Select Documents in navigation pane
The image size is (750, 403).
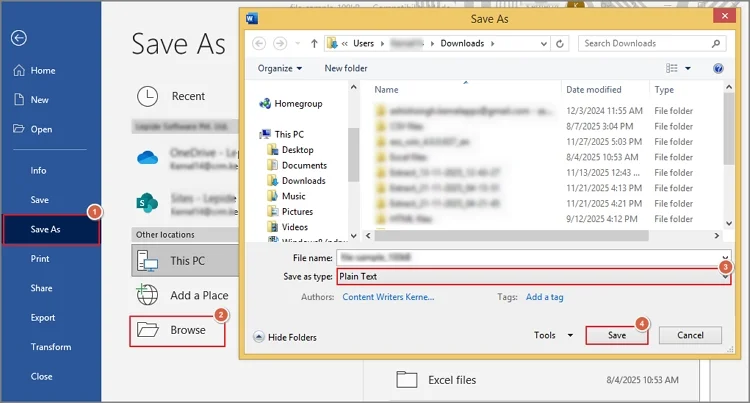297,165
